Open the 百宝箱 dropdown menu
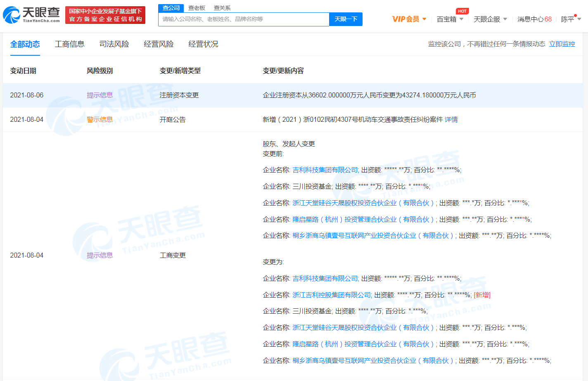The height and width of the screenshot is (381, 588). (x=449, y=19)
